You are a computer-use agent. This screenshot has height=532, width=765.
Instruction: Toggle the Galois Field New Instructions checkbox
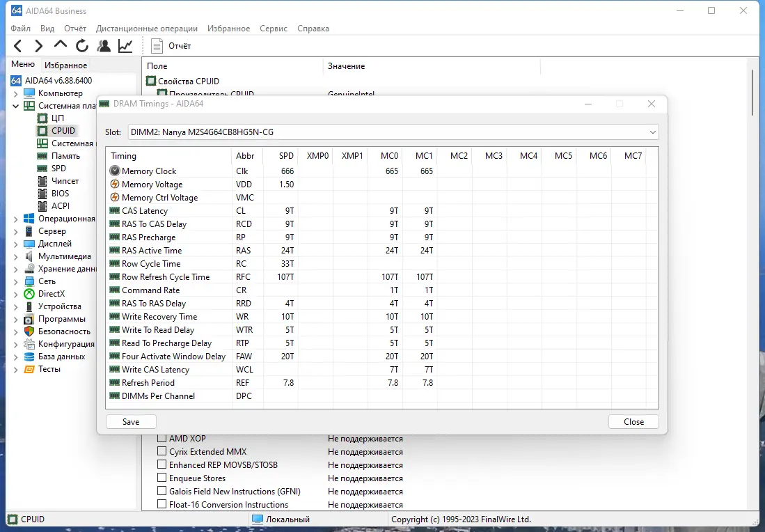coord(161,491)
